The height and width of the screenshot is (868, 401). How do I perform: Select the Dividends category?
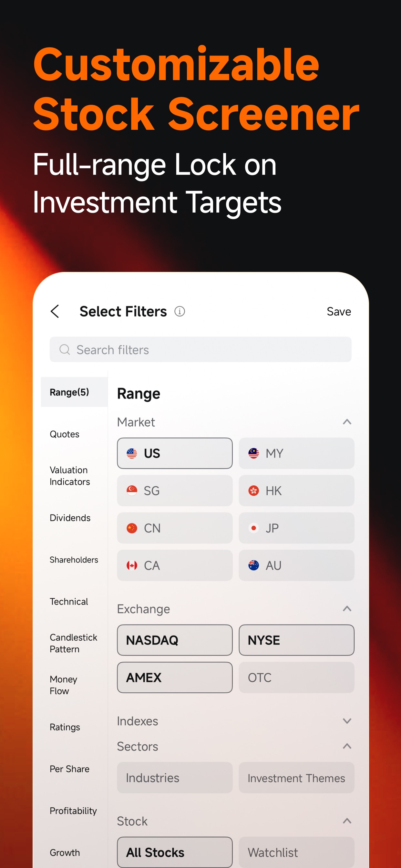coord(70,518)
